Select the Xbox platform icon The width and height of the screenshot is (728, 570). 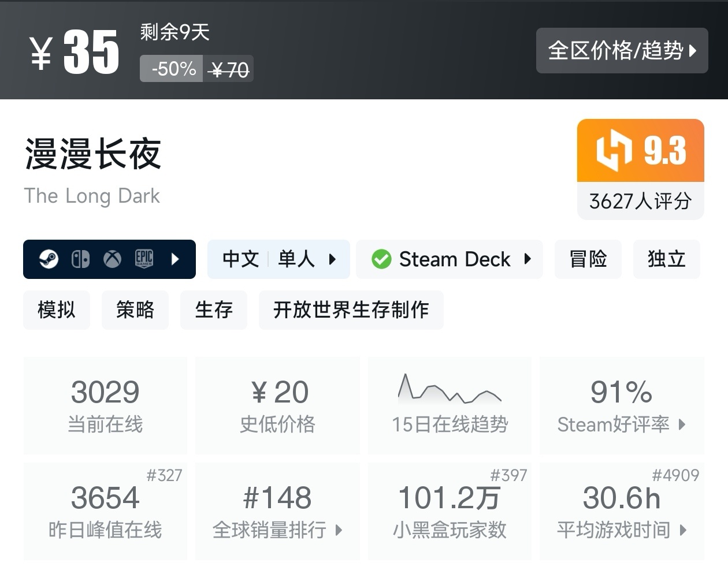tap(112, 259)
